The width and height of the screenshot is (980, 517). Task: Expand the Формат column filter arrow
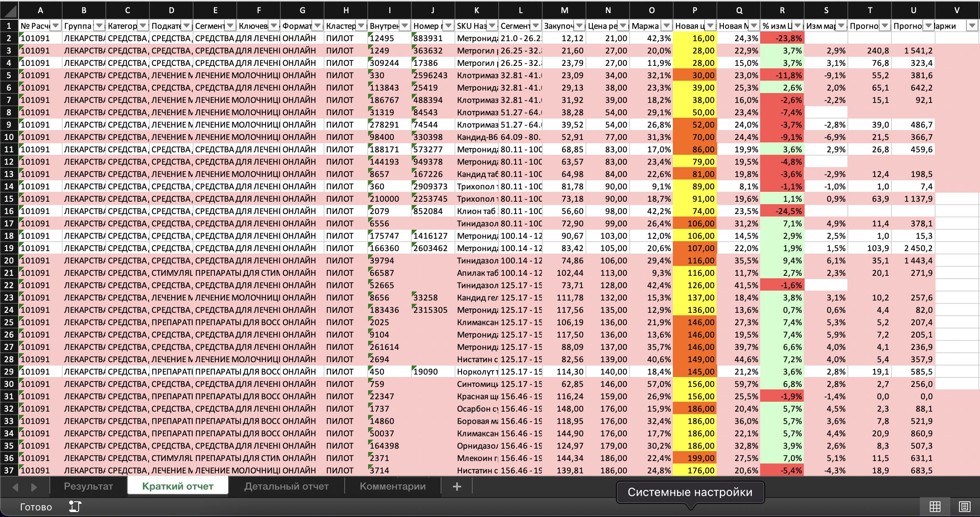[317, 26]
